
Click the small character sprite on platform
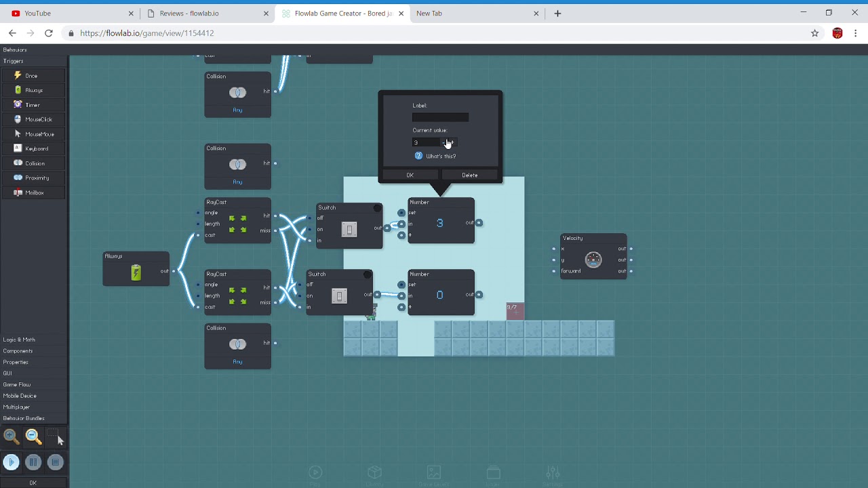click(371, 313)
